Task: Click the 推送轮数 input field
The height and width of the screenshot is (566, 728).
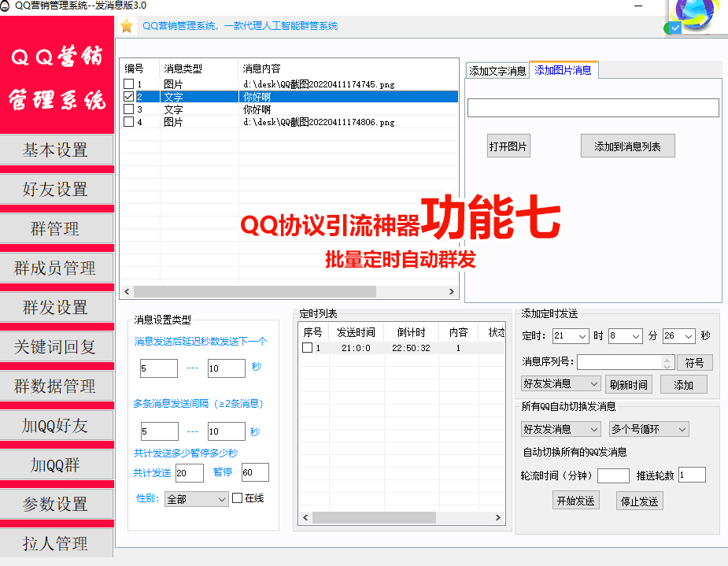Action: [693, 475]
